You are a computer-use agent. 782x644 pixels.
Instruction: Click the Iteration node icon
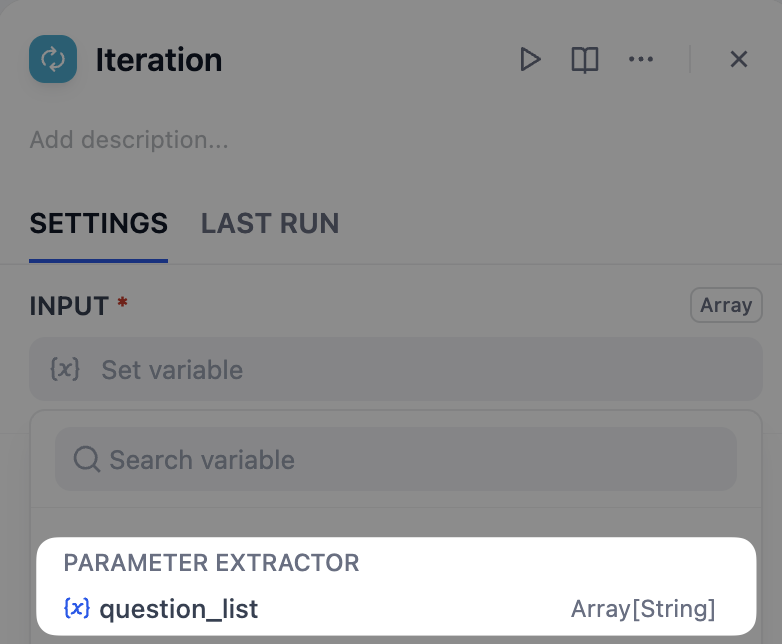click(53, 60)
